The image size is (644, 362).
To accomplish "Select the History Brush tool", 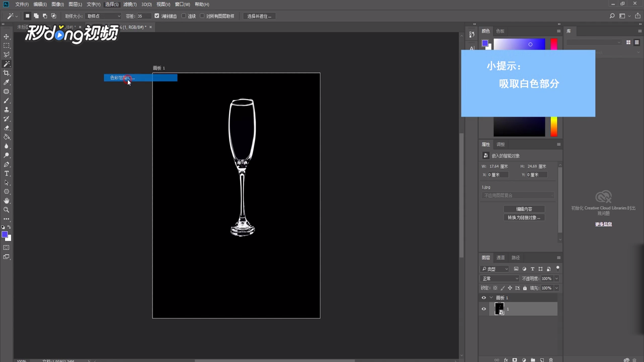I will [x=7, y=119].
